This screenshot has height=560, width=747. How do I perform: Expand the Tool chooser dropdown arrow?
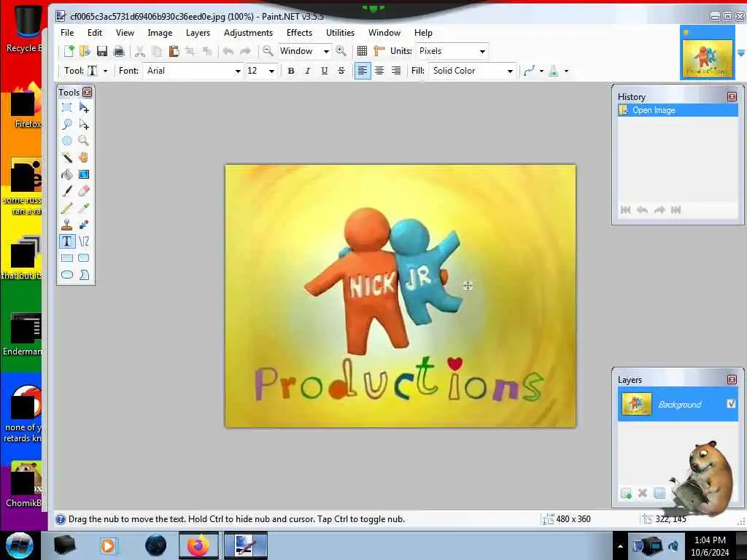[x=105, y=71]
